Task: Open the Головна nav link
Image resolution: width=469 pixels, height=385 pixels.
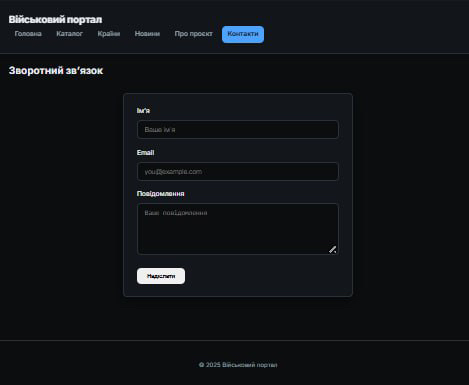Action: point(28,34)
